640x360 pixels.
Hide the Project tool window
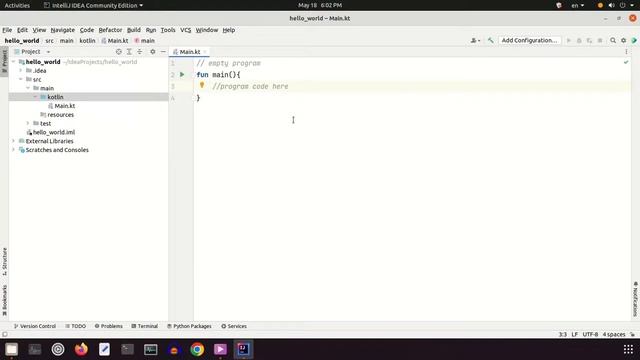pyautogui.click(x=163, y=52)
